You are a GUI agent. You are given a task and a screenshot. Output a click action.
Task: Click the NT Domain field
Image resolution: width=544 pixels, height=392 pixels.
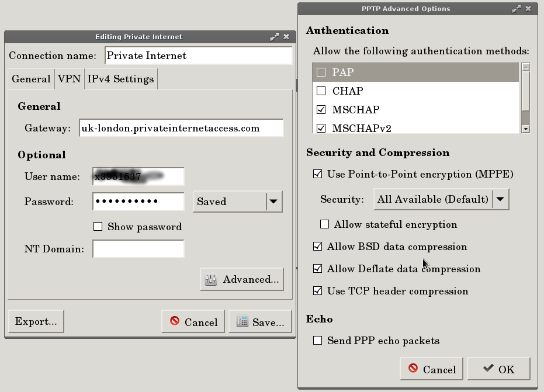point(138,249)
